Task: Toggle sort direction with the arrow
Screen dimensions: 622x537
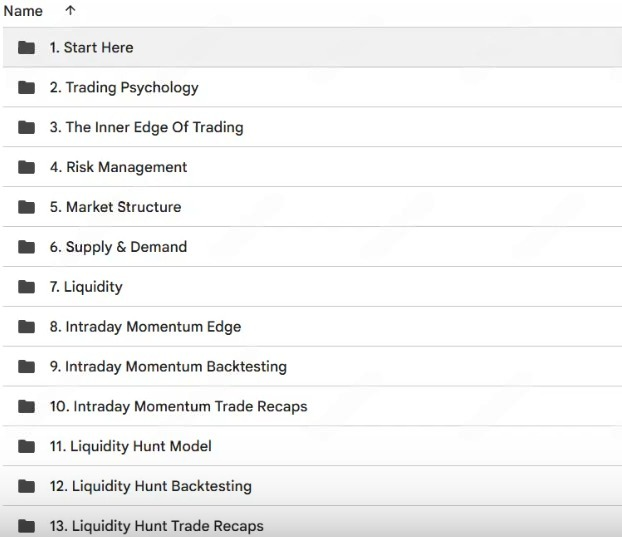Action: pyautogui.click(x=69, y=11)
